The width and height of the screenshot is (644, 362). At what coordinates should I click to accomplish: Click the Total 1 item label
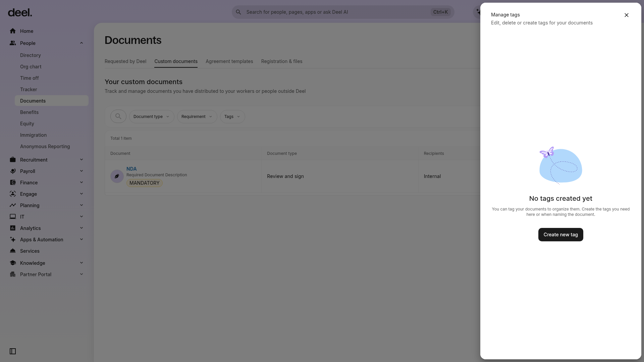121,138
